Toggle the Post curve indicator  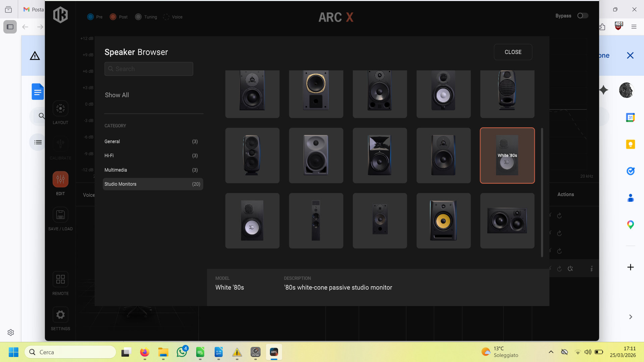coord(113,17)
